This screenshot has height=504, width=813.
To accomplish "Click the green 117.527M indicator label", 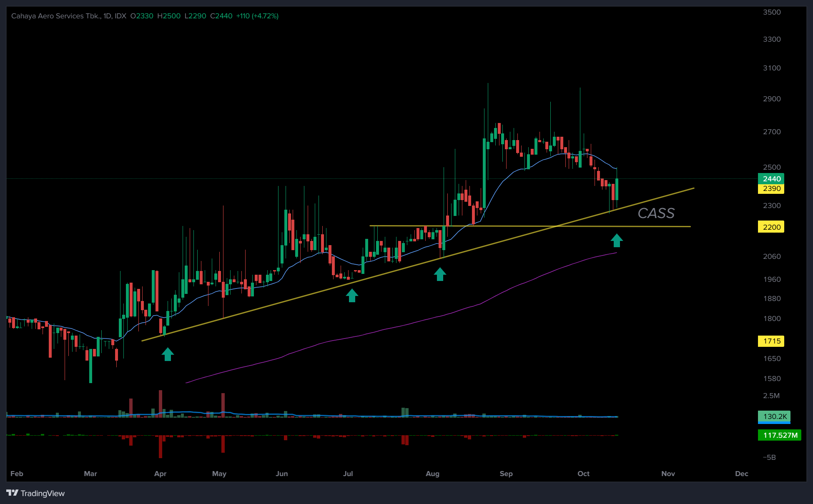I will [780, 435].
